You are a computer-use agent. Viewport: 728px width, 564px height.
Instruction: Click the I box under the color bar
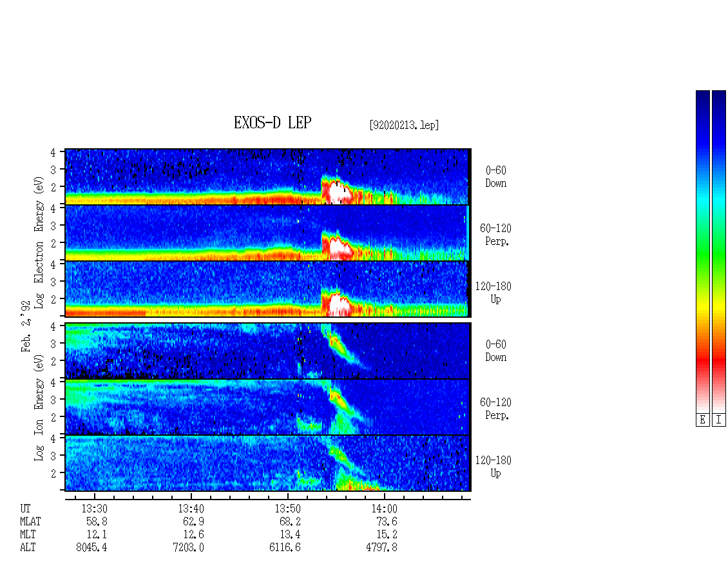(x=719, y=420)
